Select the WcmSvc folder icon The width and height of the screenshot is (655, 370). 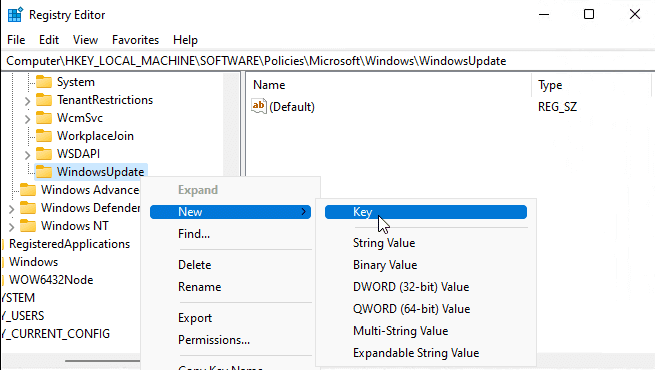tap(44, 118)
